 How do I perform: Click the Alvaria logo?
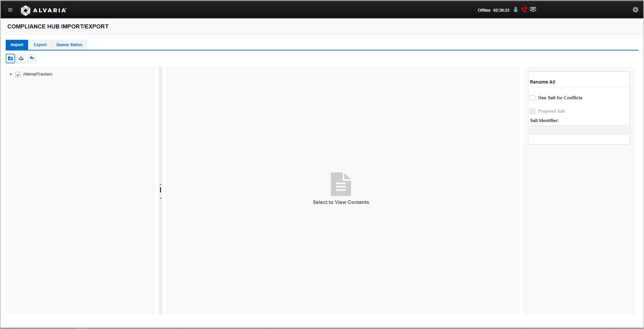[x=44, y=10]
